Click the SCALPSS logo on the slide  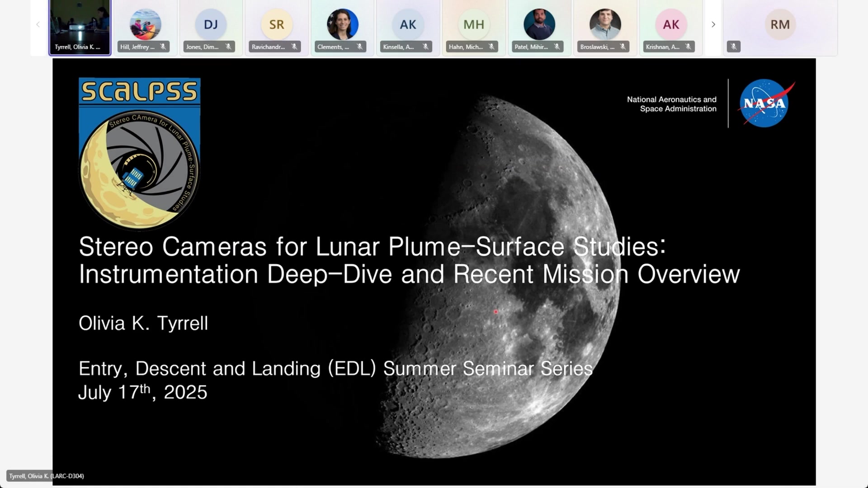pyautogui.click(x=139, y=154)
